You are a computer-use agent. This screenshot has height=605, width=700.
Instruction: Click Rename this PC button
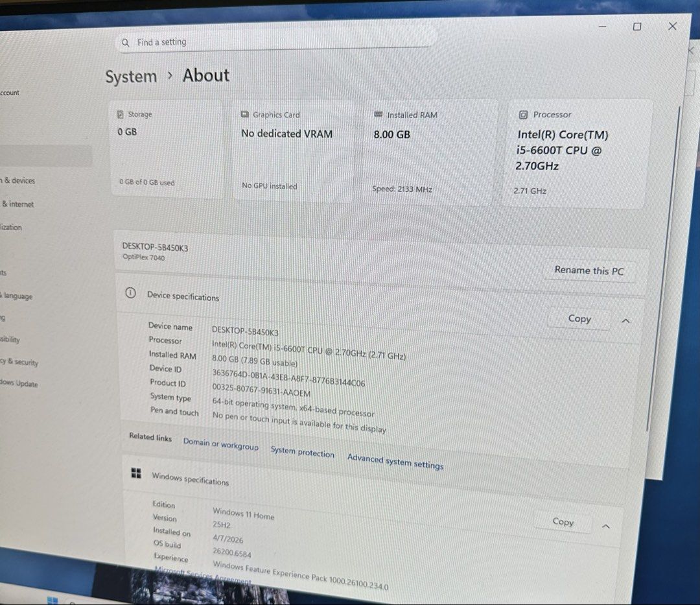click(589, 270)
